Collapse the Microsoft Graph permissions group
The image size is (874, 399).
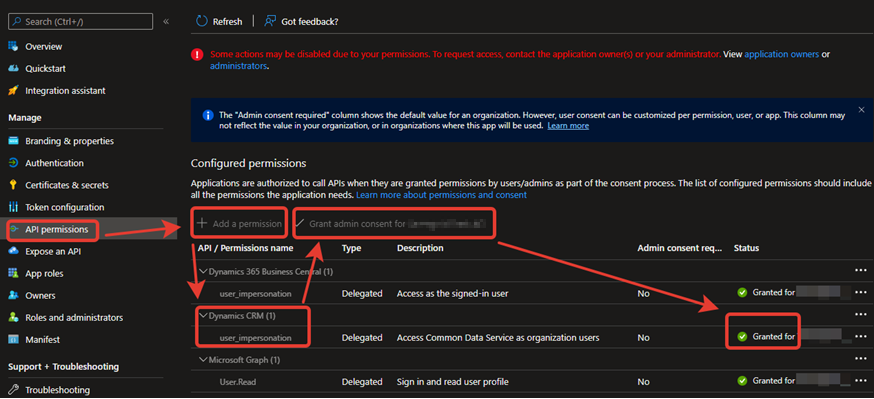coord(203,360)
